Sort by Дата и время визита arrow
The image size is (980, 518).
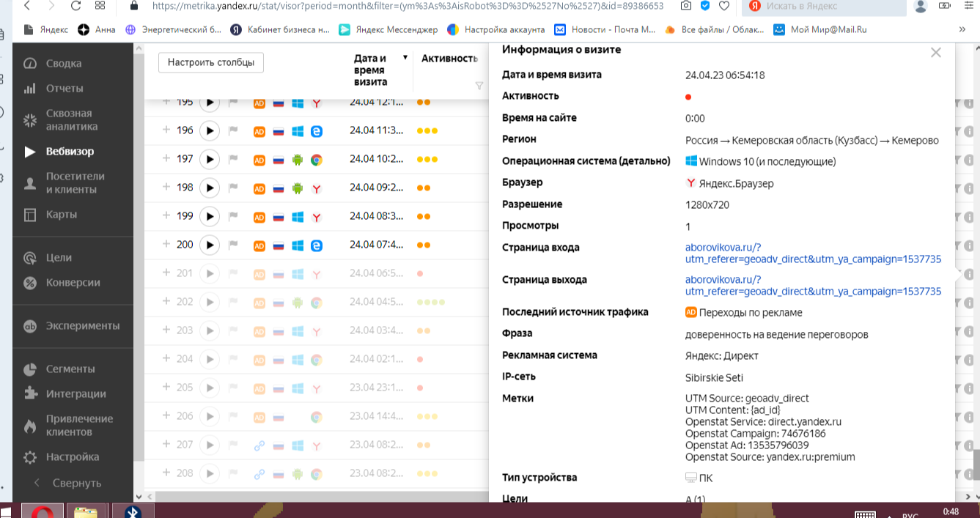click(x=405, y=58)
